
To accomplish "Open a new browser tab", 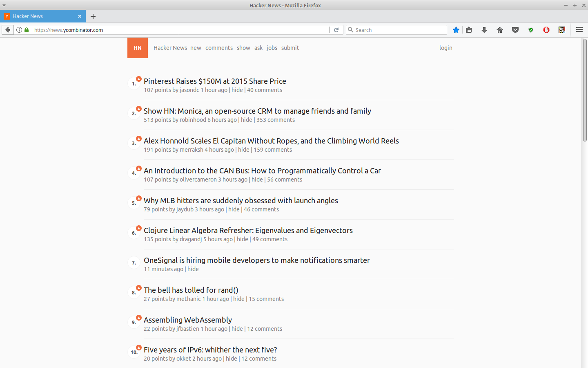I will click(x=93, y=16).
